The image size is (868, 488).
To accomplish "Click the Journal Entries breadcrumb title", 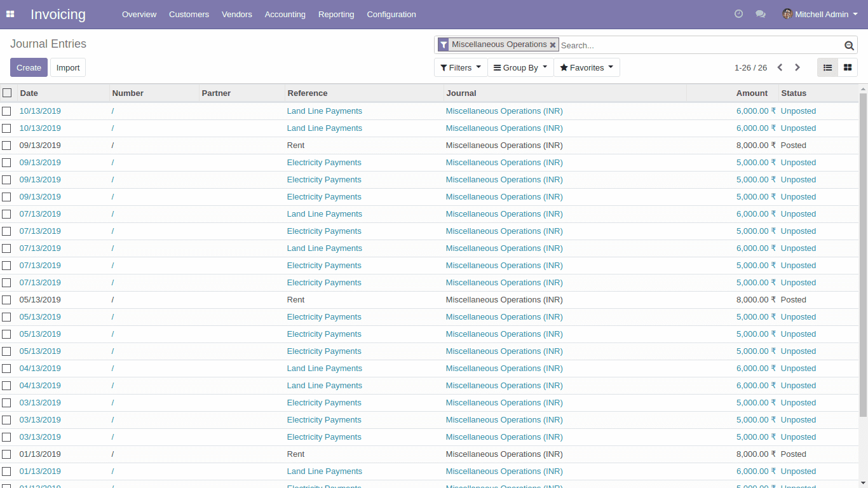I will (48, 44).
